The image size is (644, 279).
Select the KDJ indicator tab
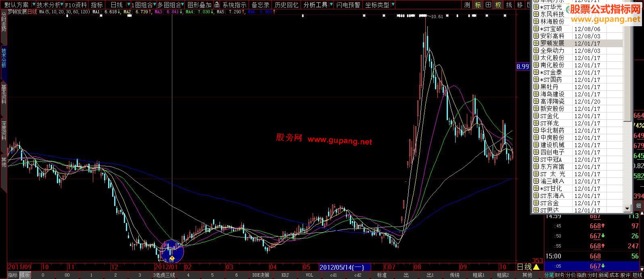(x=285, y=275)
